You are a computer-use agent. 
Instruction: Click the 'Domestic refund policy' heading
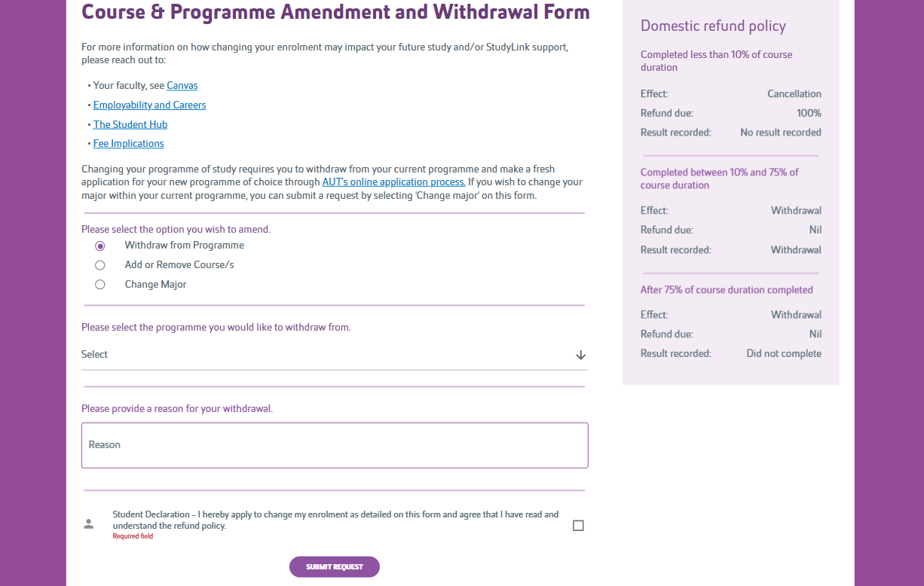click(x=713, y=26)
